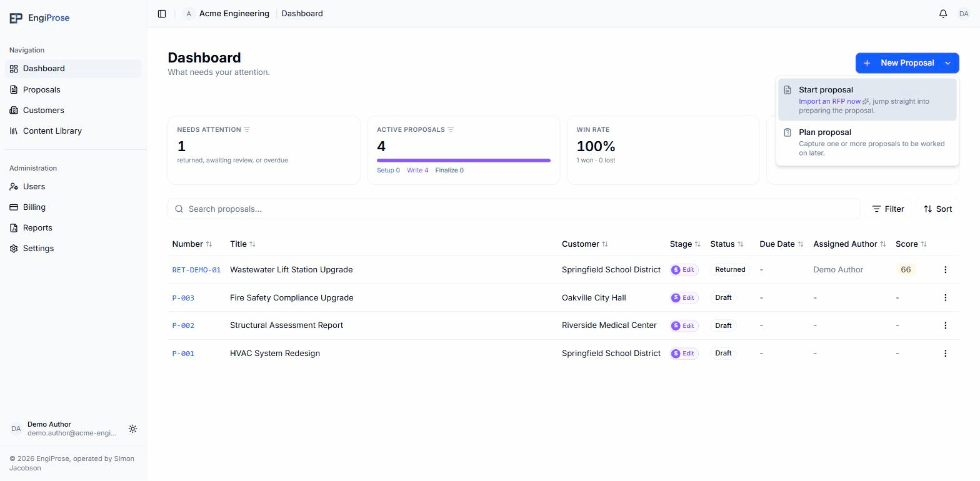Click the EngiProse logo
The image size is (980, 481).
click(x=39, y=18)
